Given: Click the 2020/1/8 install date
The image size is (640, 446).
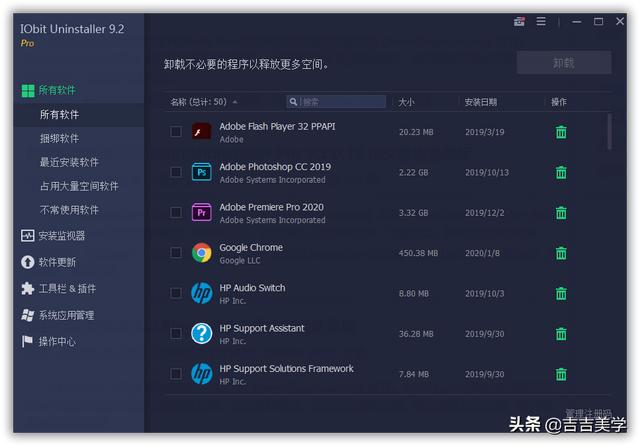Looking at the screenshot, I should tap(482, 253).
